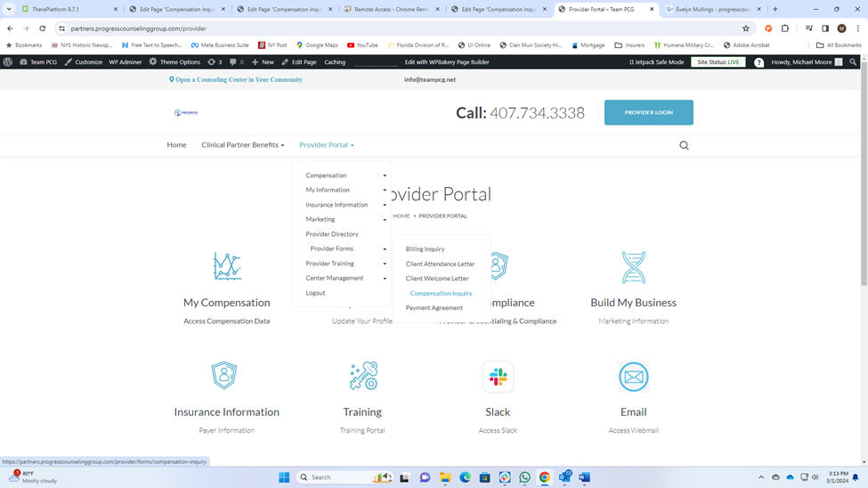Expand the Center Management submenu
The width and height of the screenshot is (868, 488).
point(345,278)
